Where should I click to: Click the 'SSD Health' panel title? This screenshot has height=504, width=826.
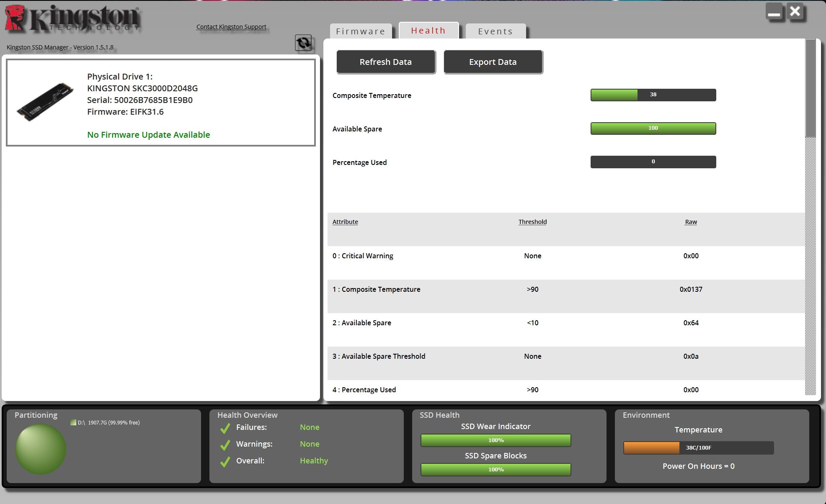439,415
